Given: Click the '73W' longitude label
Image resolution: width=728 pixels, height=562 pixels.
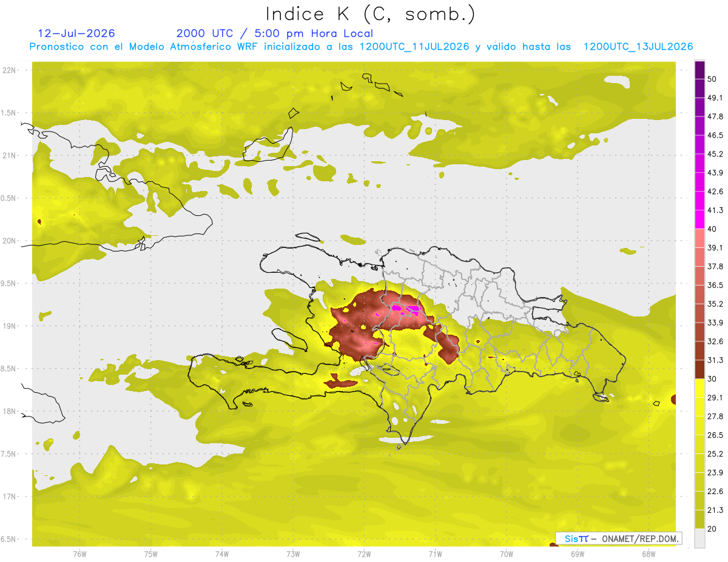Looking at the screenshot, I should [x=293, y=554].
